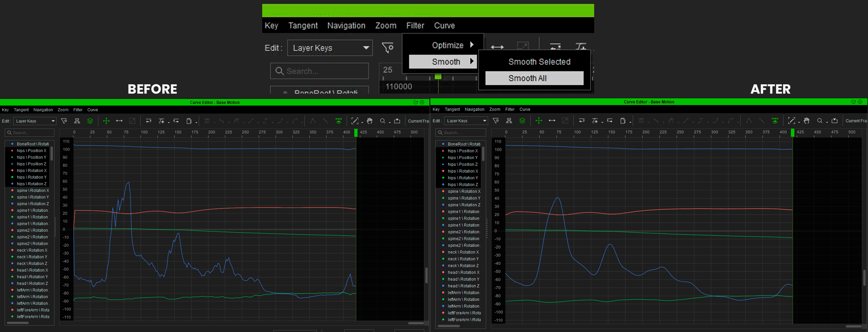Image resolution: width=868 pixels, height=332 pixels.
Task: Click Smooth Selected in the Smooth submenu
Action: click(539, 62)
